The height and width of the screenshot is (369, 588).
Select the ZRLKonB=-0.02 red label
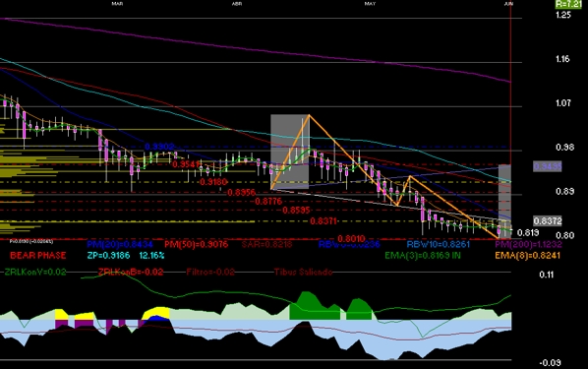click(x=131, y=273)
